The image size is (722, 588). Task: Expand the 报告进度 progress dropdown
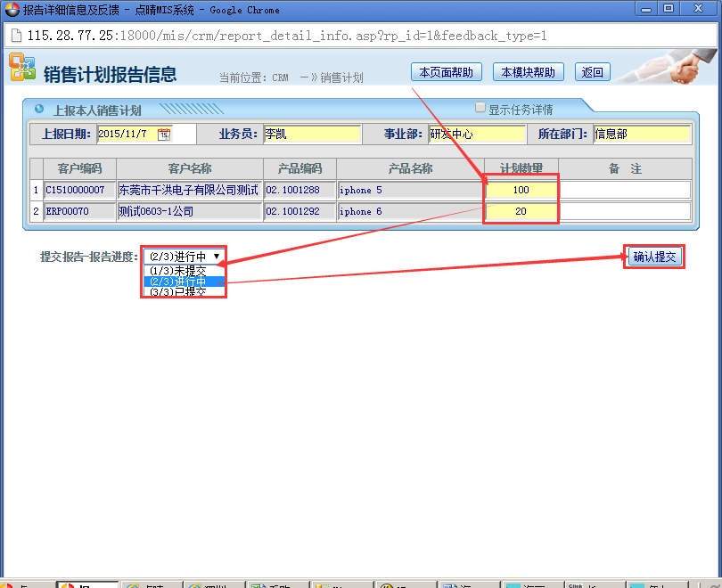(184, 257)
